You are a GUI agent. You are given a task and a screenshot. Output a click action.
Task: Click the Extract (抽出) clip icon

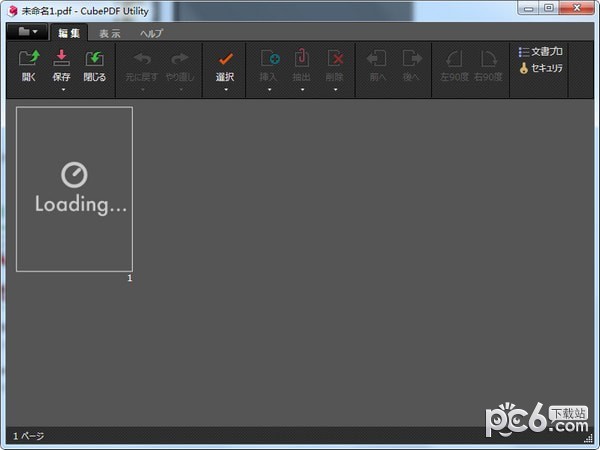(302, 58)
